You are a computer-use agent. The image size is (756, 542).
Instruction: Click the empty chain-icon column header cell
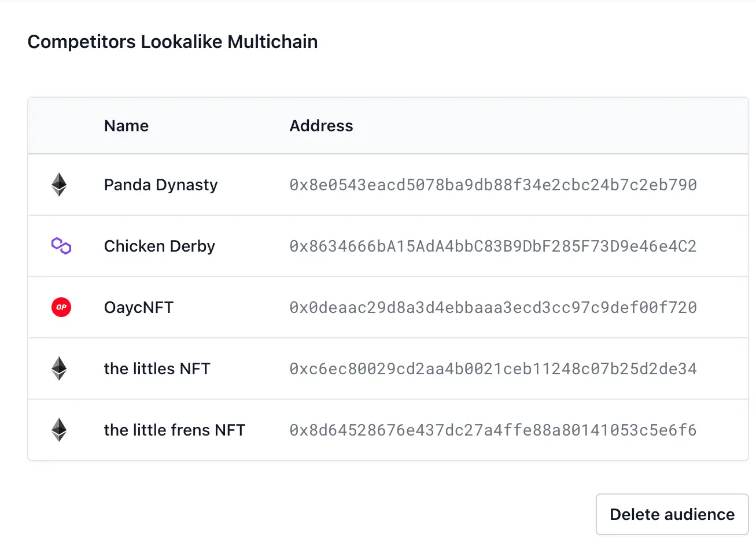point(60,126)
